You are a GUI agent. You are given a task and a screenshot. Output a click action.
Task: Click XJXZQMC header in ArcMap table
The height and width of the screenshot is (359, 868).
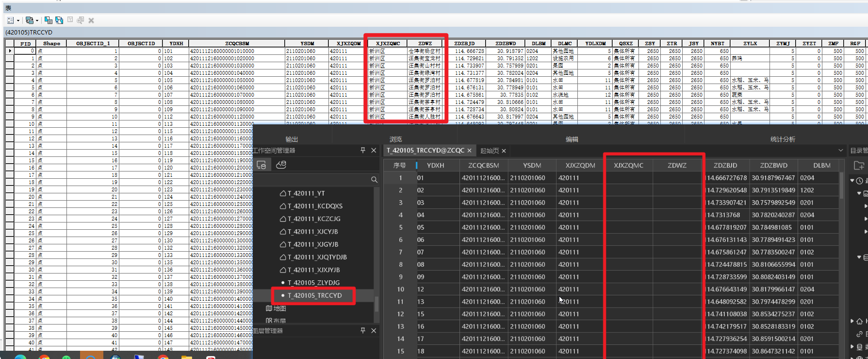pos(388,43)
